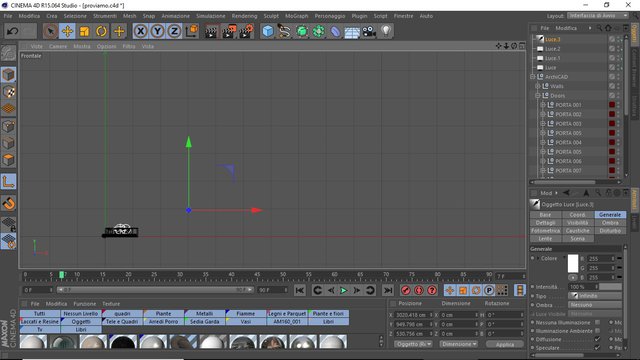Collapse the ArchiCAD tree node
Screen dimensions: 640x360
click(533, 77)
